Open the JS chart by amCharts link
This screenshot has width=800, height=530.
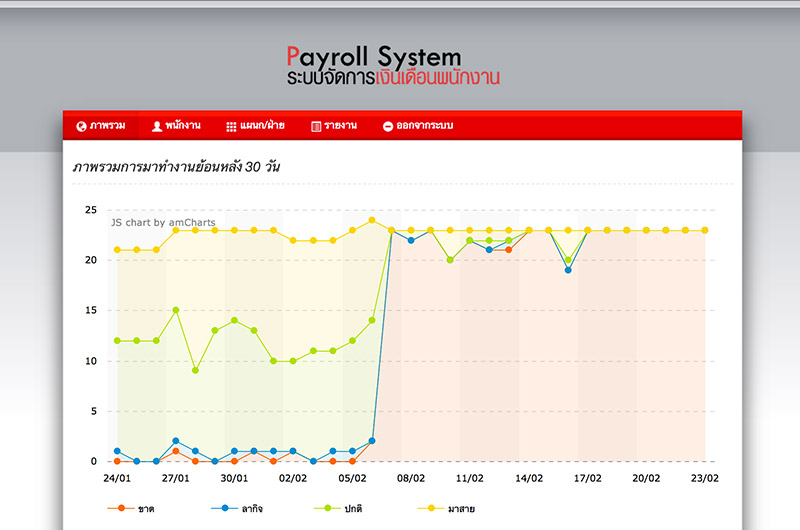coord(162,222)
